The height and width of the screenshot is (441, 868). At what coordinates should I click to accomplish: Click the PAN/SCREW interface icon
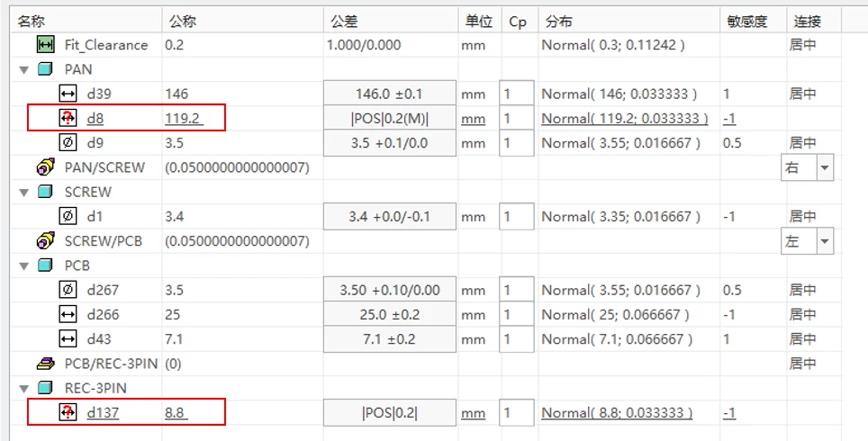pos(45,167)
